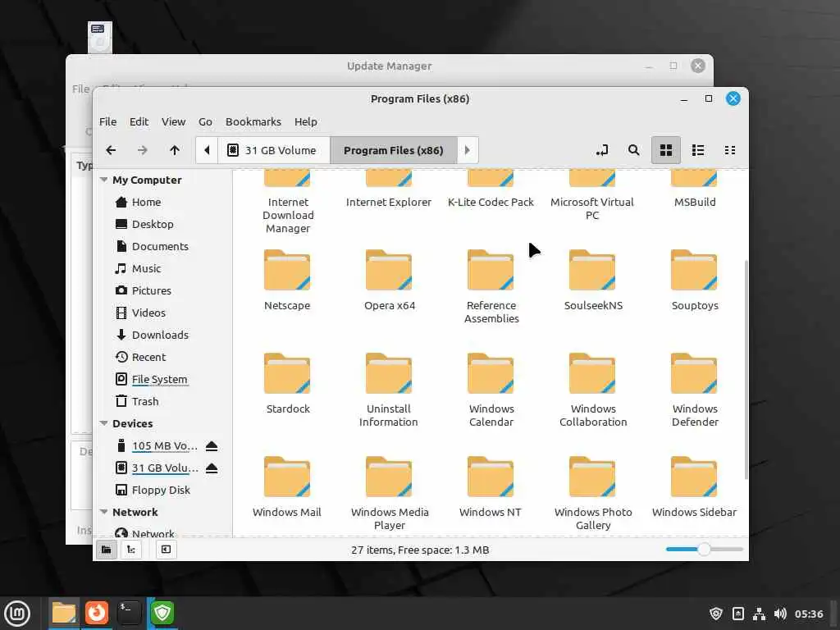Select Floppy Disk in Devices
The width and height of the screenshot is (840, 630).
click(x=161, y=491)
